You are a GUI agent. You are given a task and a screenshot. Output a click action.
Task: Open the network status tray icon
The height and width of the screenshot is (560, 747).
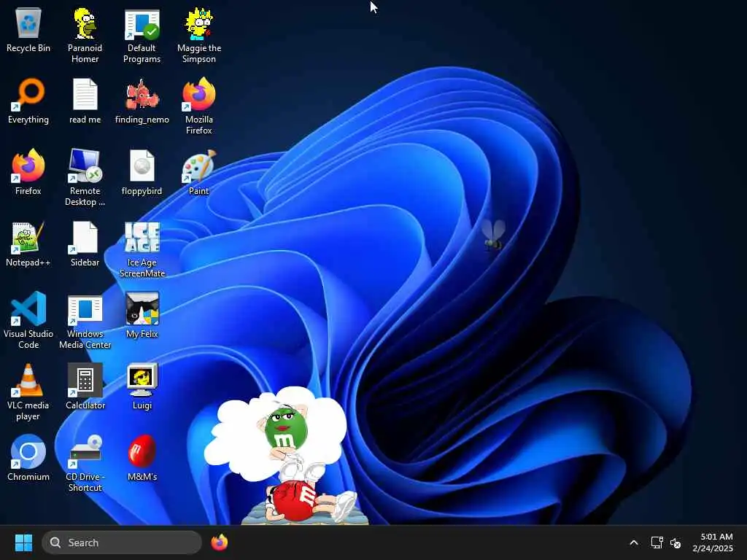point(657,542)
